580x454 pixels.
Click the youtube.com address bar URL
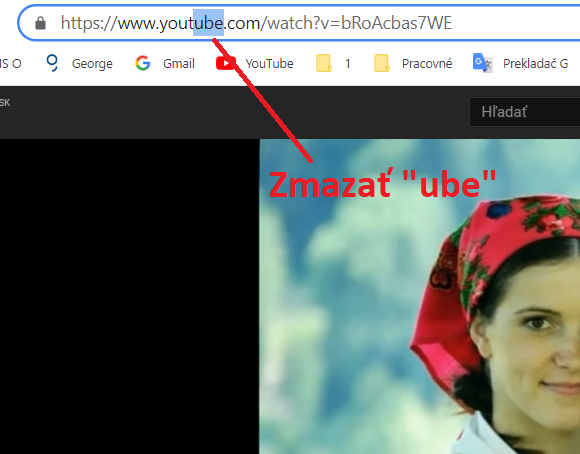pyautogui.click(x=256, y=23)
